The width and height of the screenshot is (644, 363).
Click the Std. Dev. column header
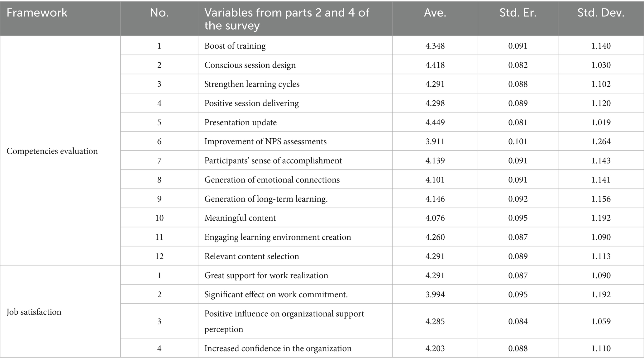pos(601,13)
